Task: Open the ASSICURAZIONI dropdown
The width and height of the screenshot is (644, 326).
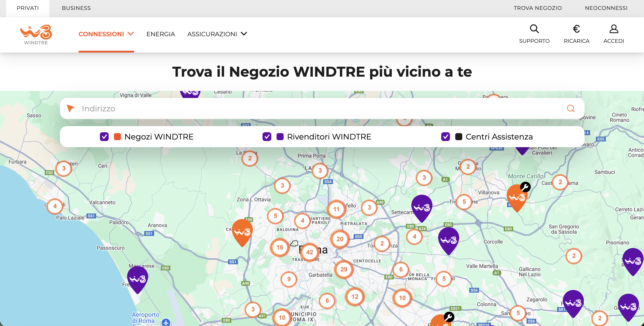Action: [x=212, y=34]
